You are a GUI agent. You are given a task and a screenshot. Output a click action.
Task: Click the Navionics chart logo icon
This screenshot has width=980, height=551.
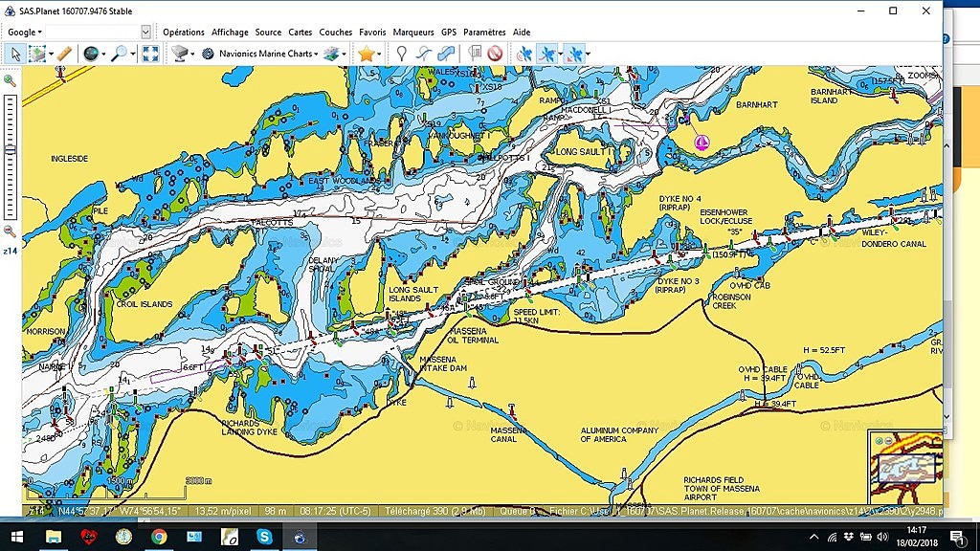[208, 54]
